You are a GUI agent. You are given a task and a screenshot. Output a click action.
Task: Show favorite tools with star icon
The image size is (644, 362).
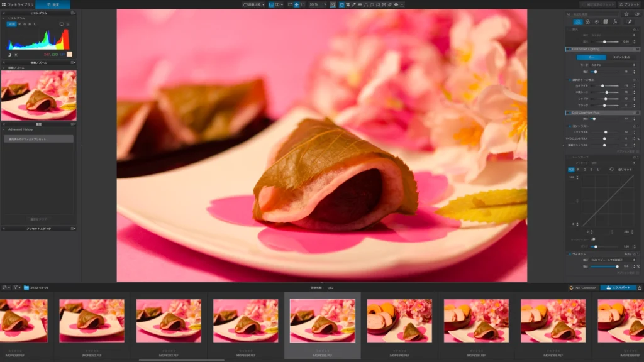coord(626,14)
